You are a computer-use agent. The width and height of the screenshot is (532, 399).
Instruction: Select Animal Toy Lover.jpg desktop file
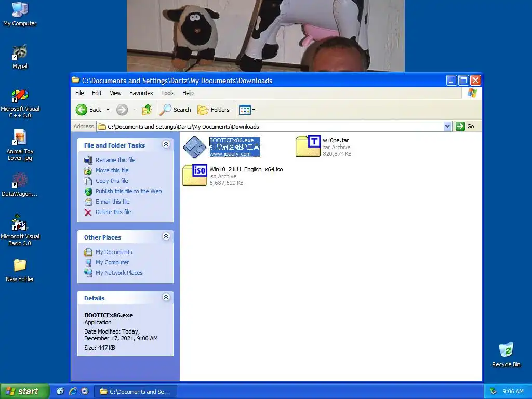tap(20, 145)
